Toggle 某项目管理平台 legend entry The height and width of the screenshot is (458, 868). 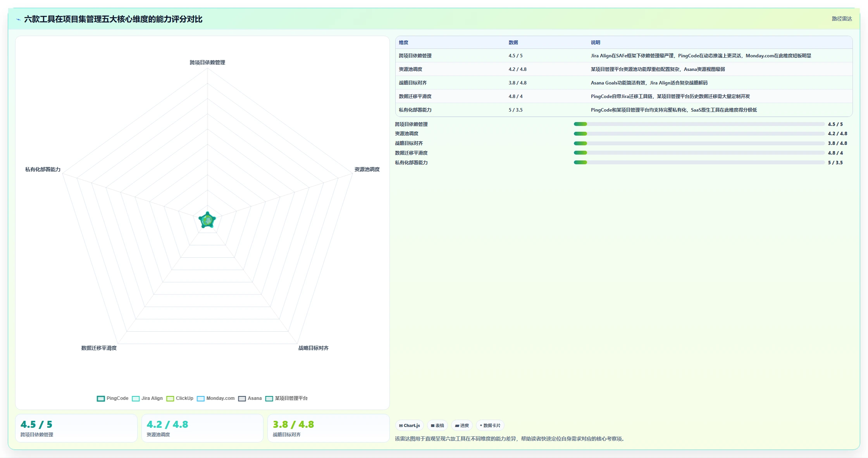[x=286, y=398]
